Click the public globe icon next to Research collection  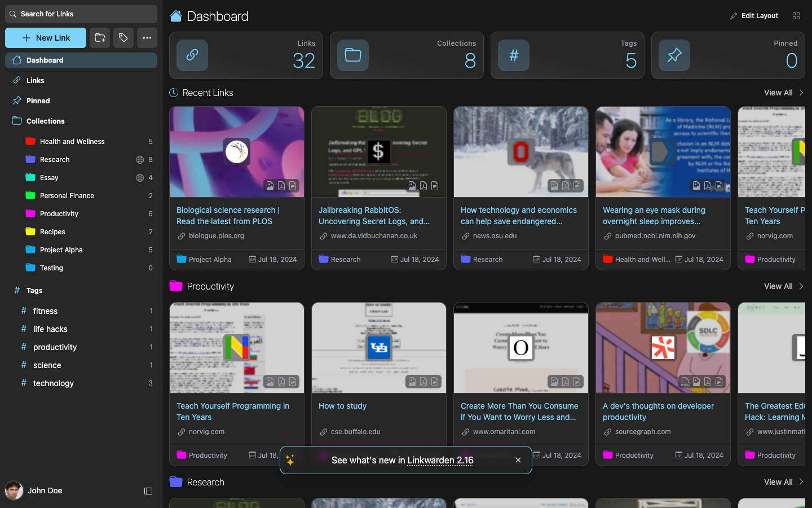coord(140,160)
